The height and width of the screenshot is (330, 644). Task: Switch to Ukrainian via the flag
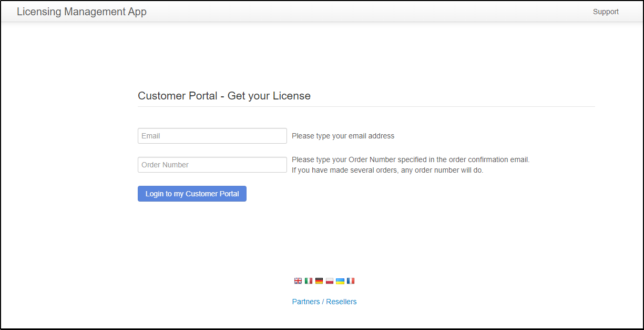tap(340, 281)
